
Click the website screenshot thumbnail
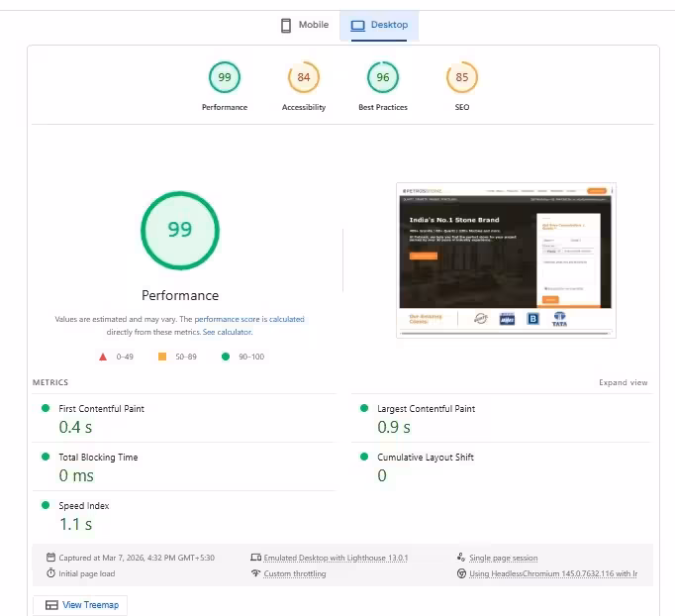pyautogui.click(x=506, y=260)
